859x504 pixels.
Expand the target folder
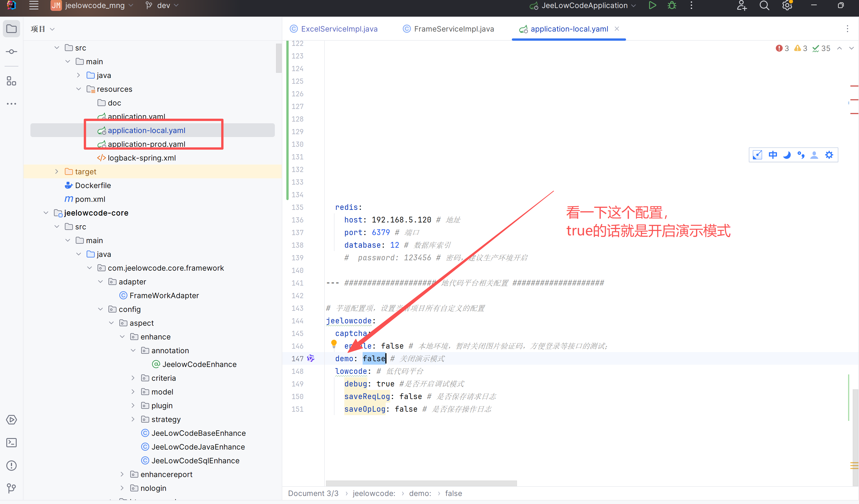[x=57, y=172]
